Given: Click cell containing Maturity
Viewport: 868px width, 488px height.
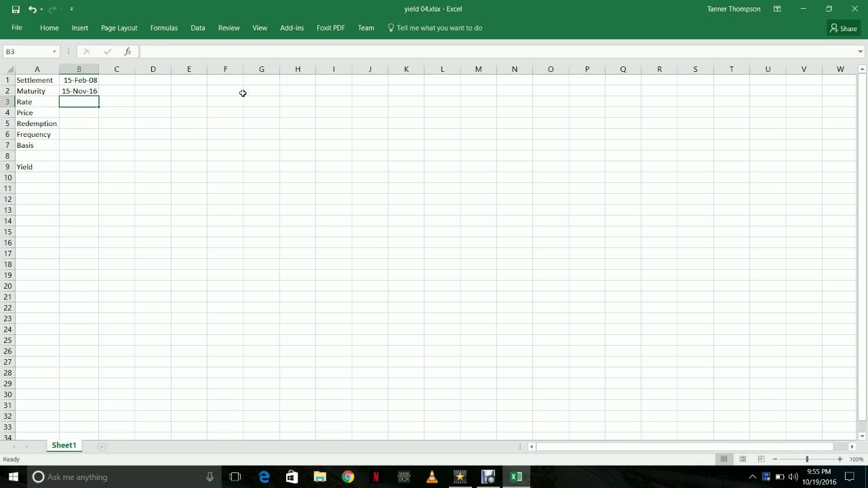Looking at the screenshot, I should point(37,91).
